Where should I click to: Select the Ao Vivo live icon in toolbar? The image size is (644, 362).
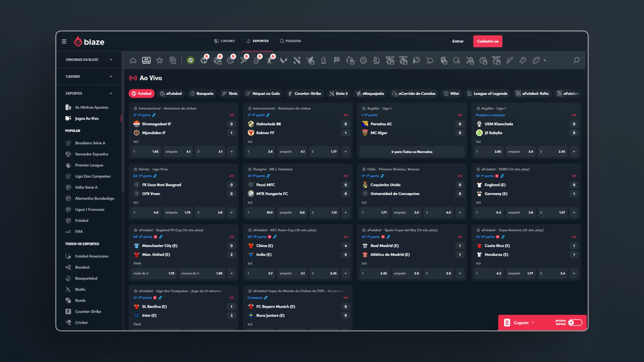tap(146, 60)
